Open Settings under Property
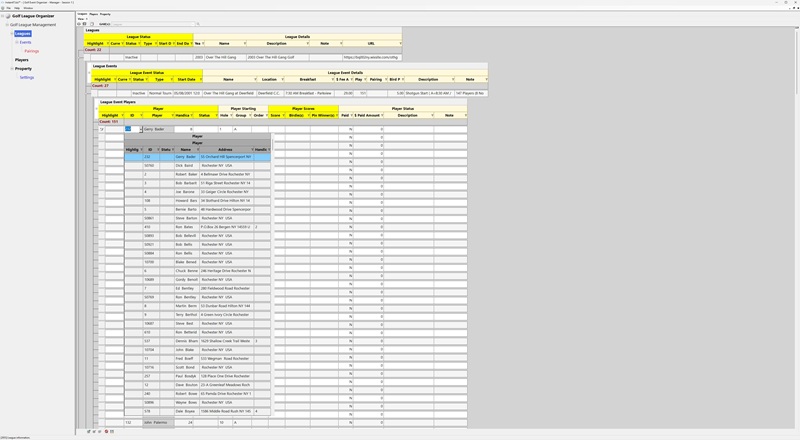 27,77
